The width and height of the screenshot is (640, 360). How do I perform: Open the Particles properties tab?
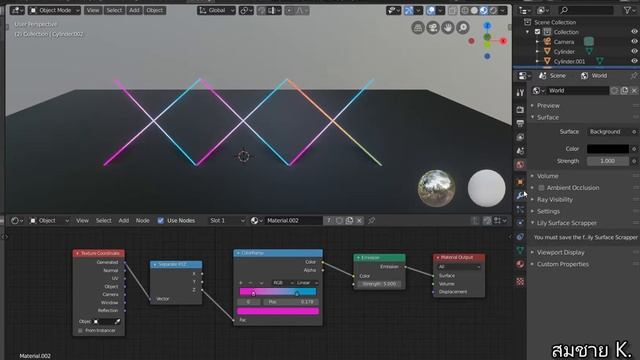520,209
